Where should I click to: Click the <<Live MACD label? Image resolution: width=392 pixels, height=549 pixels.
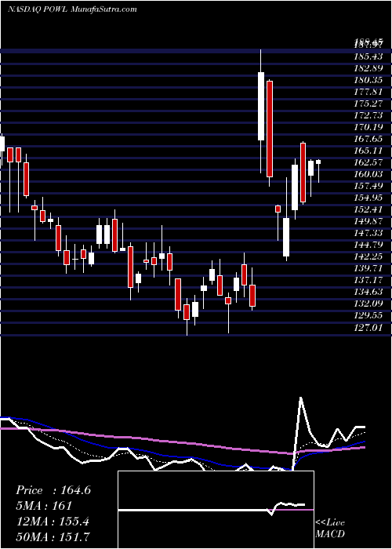[x=330, y=529]
